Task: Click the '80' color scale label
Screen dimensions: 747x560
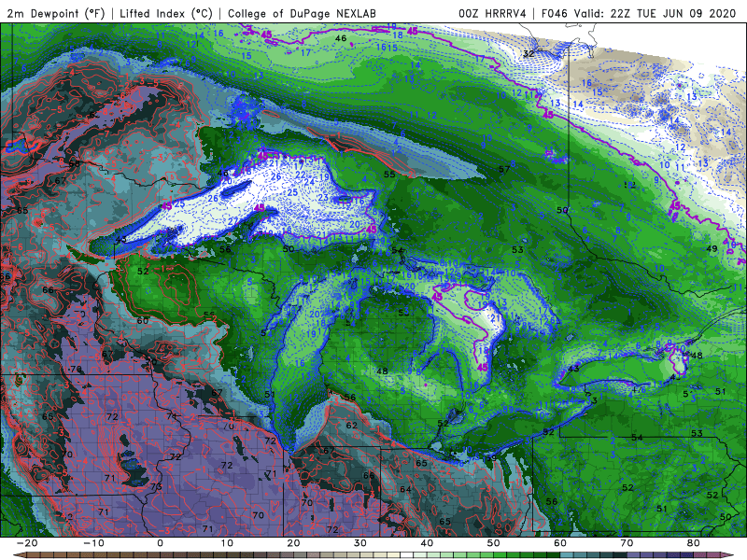Action: pos(694,543)
